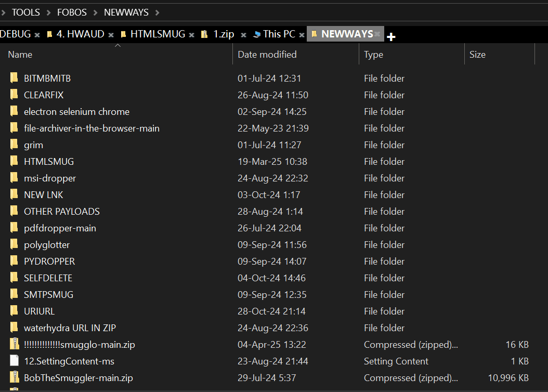Open the 1.zip tab
This screenshot has height=392, width=548.
224,34
